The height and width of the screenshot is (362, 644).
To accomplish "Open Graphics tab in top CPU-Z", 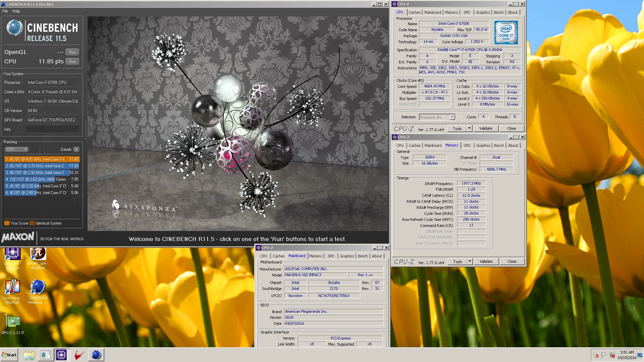I will coord(483,12).
